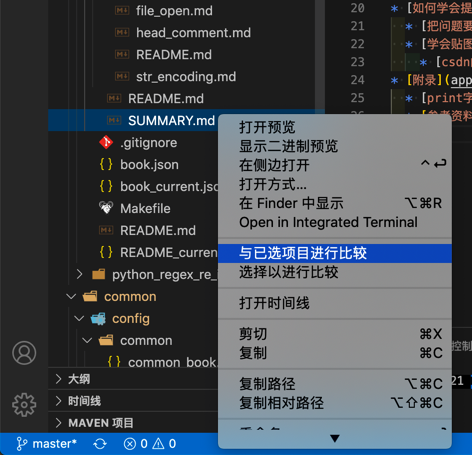472x455 pixels.
Task: Open .gitignore file
Action: point(149,142)
